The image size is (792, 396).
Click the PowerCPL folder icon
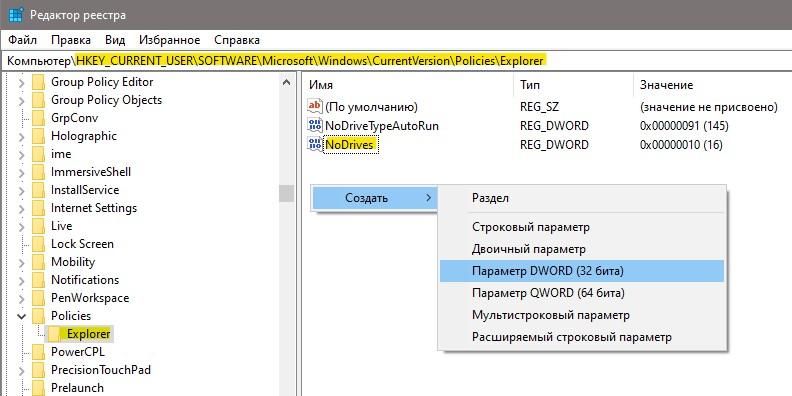click(38, 352)
